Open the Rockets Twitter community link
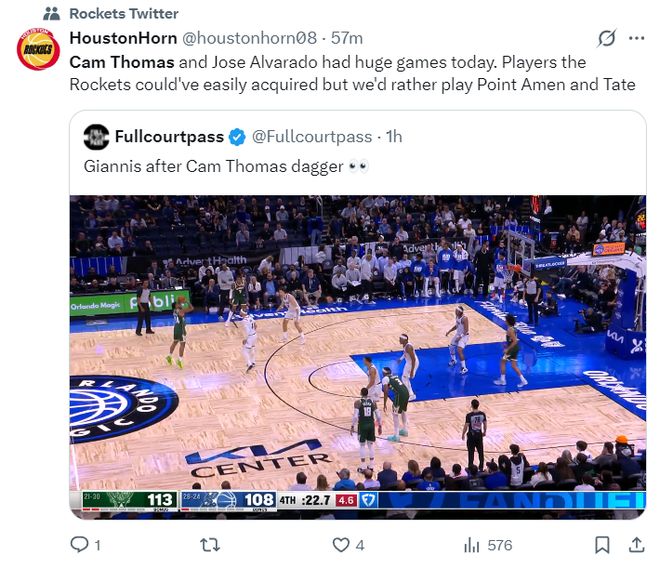 tap(124, 13)
